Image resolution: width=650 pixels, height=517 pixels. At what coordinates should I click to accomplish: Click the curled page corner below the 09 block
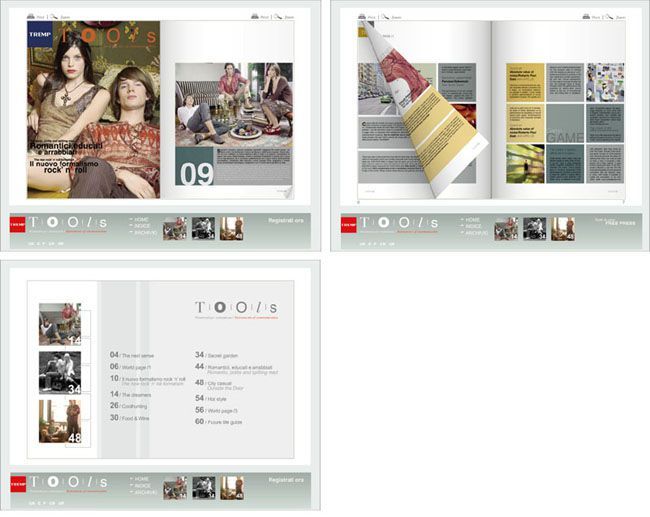pos(288,192)
